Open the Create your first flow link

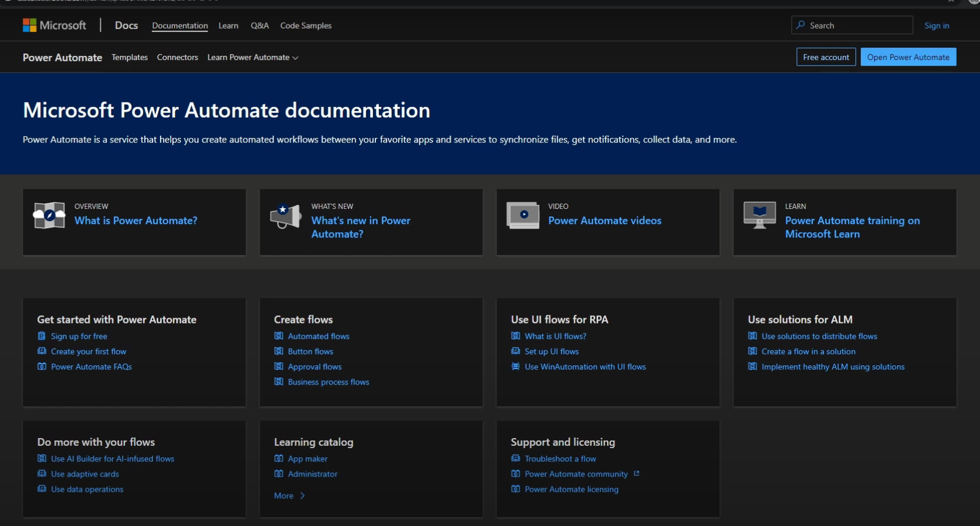click(88, 351)
